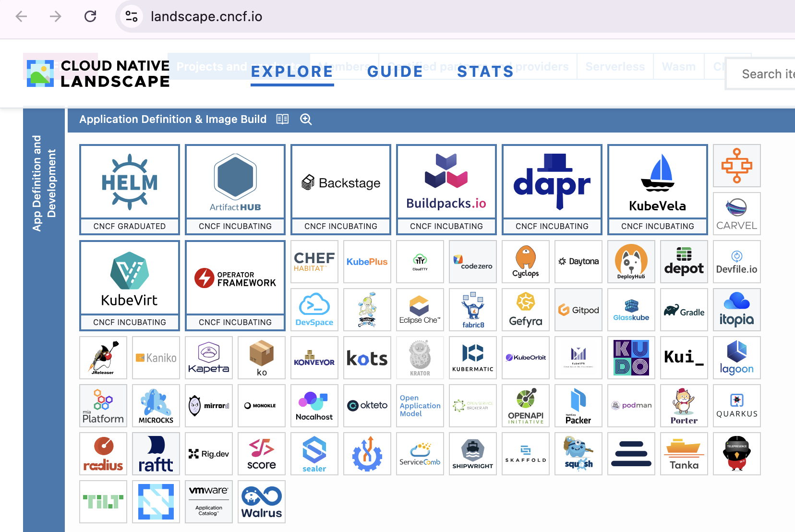Open the depot tile
This screenshot has width=795, height=532.
click(684, 262)
